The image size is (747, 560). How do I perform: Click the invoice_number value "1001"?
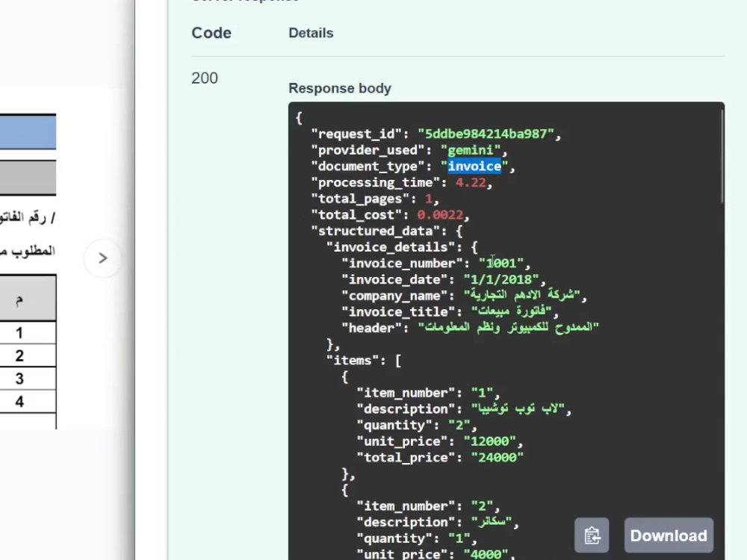[501, 264]
